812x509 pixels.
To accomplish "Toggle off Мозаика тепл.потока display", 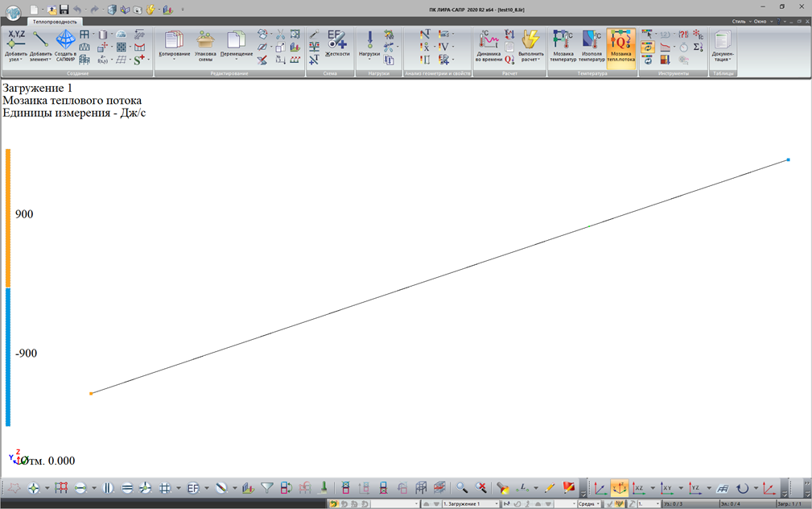I will pos(620,46).
